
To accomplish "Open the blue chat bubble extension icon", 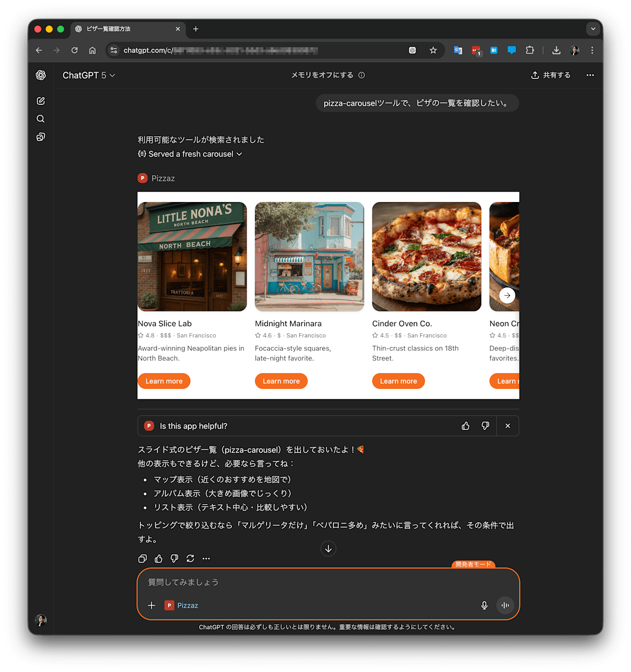I will pos(512,51).
